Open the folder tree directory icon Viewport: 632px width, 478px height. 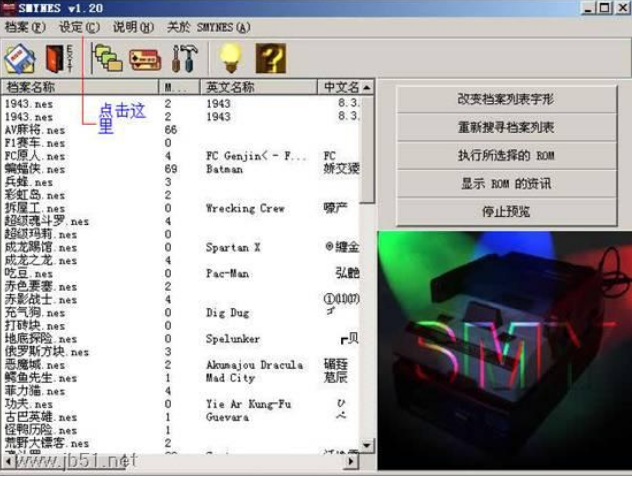click(x=107, y=59)
